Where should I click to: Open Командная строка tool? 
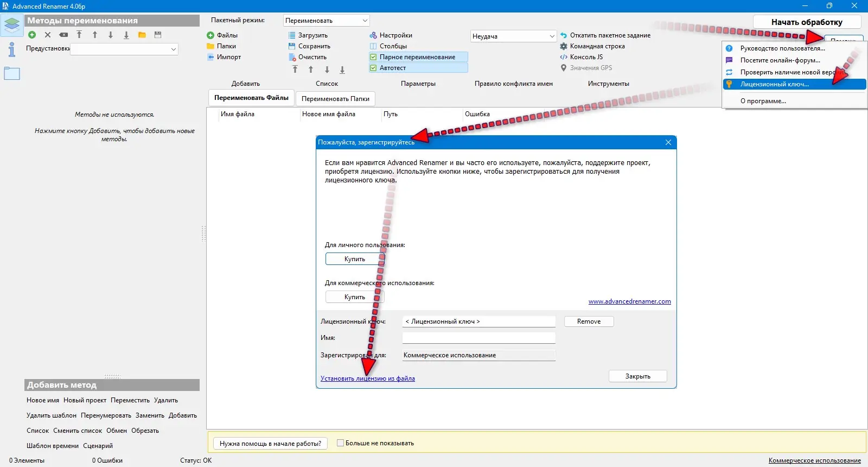[592, 46]
